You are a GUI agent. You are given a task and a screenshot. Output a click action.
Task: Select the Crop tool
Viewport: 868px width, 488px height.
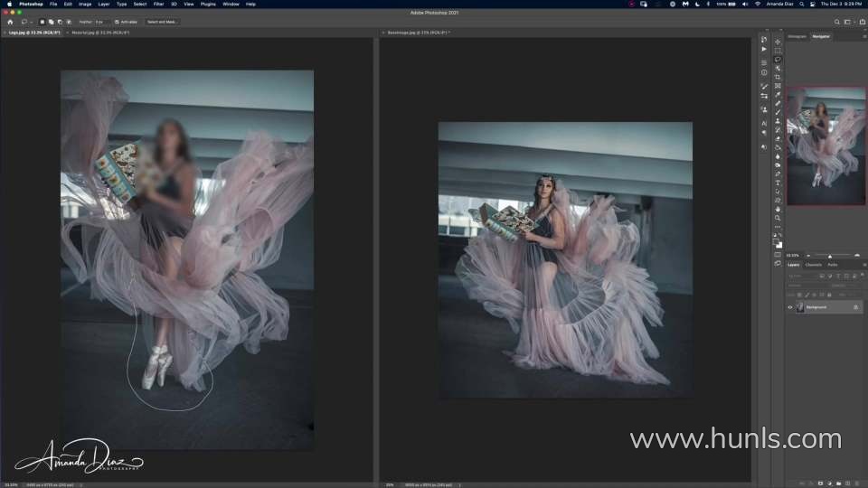coord(778,77)
